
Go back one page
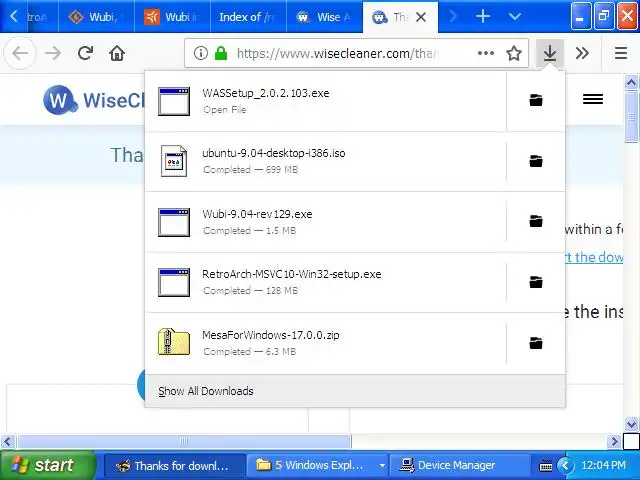pos(20,53)
